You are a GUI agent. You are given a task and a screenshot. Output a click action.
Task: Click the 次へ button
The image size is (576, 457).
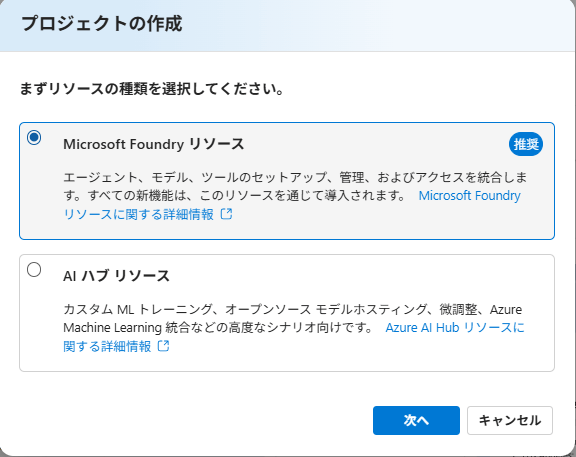pyautogui.click(x=416, y=420)
